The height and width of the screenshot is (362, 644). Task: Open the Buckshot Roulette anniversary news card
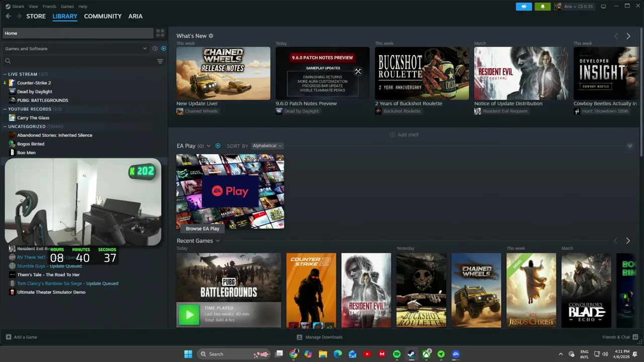(422, 73)
